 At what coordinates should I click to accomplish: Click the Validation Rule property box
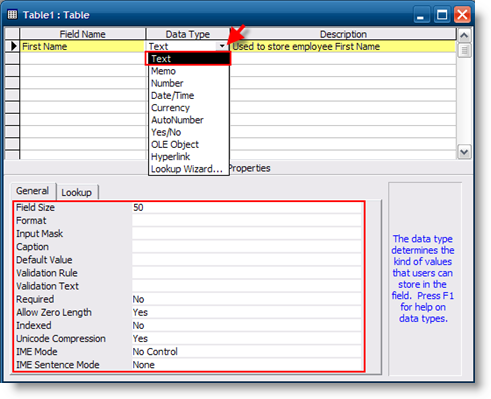247,273
